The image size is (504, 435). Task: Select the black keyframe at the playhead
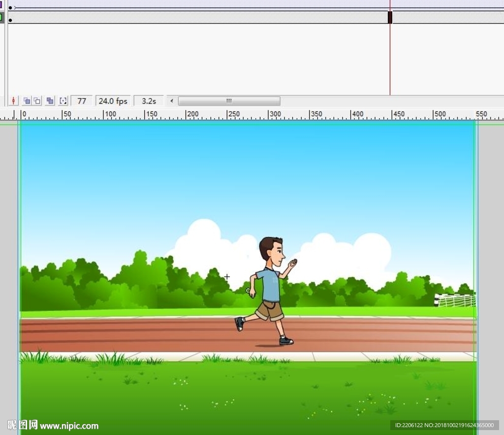click(x=390, y=18)
